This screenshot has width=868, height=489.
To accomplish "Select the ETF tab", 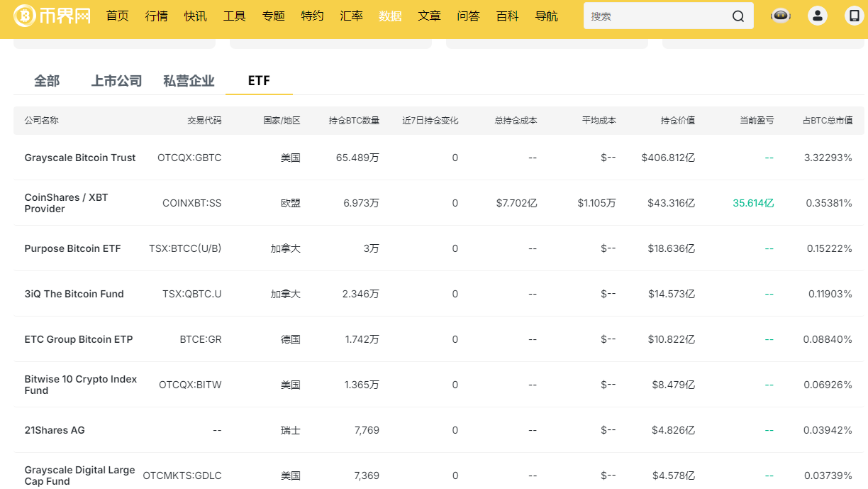I will [x=259, y=81].
